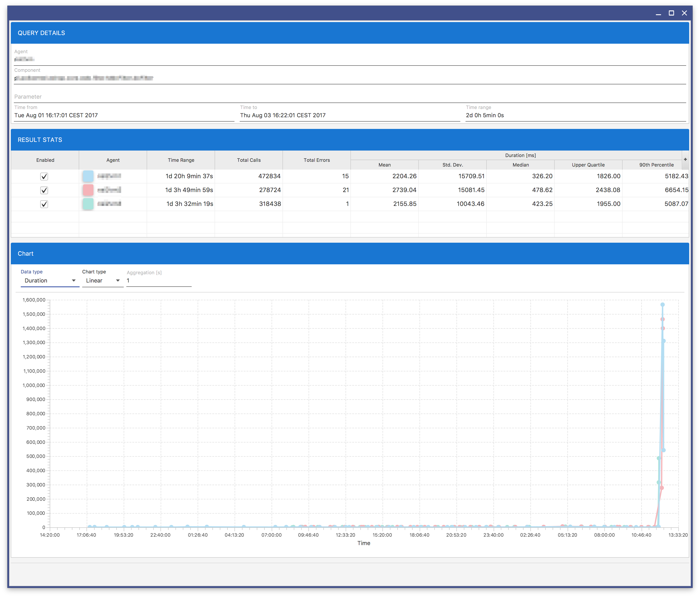
Task: Sort by the Median column header
Action: click(520, 165)
